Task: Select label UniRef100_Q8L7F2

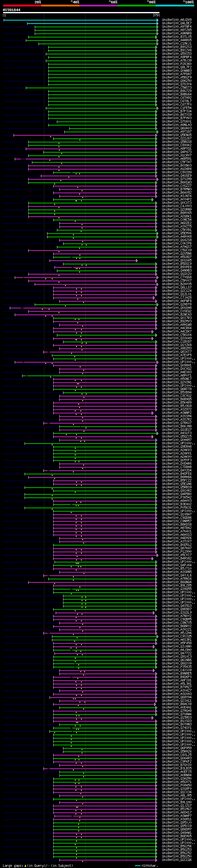Action: coord(177,67)
